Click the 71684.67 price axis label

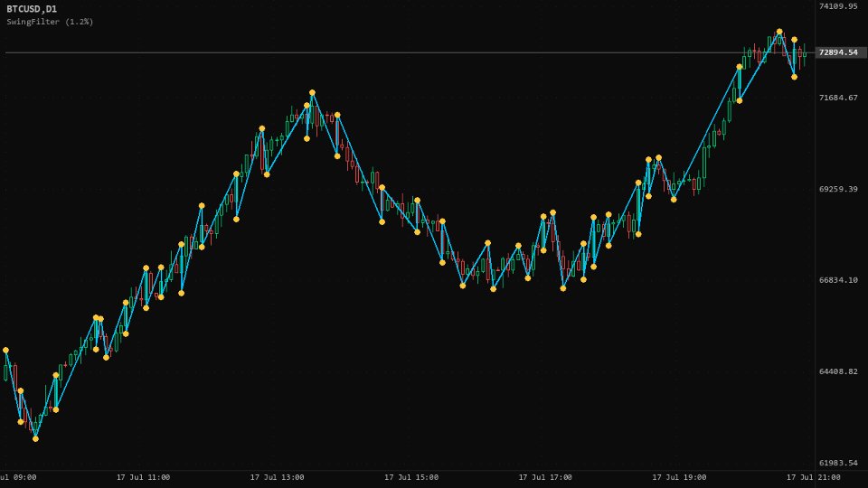tap(838, 98)
